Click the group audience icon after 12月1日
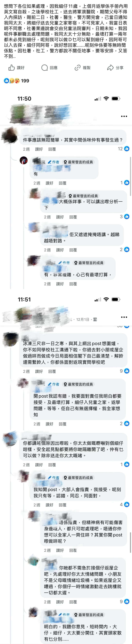 (95, 320)
